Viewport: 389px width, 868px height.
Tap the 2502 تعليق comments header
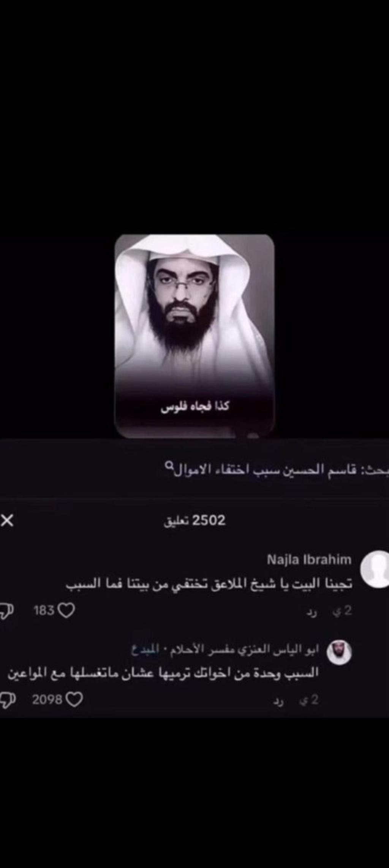pyautogui.click(x=194, y=520)
